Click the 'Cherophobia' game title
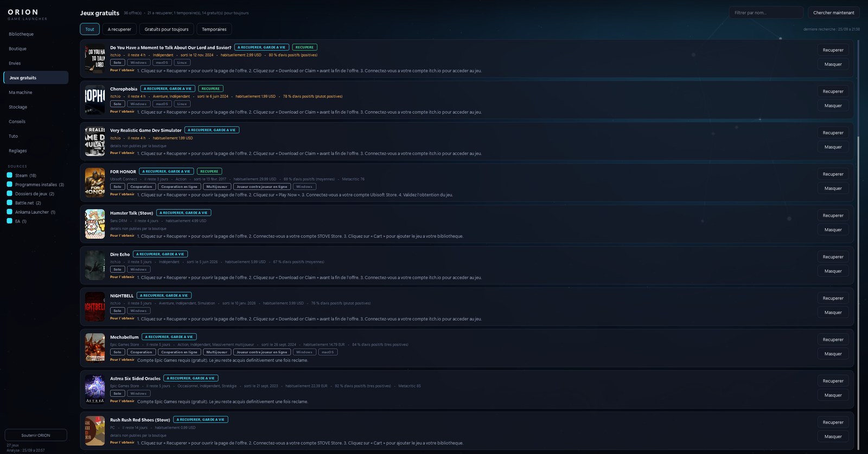This screenshot has width=868, height=454. pos(124,89)
